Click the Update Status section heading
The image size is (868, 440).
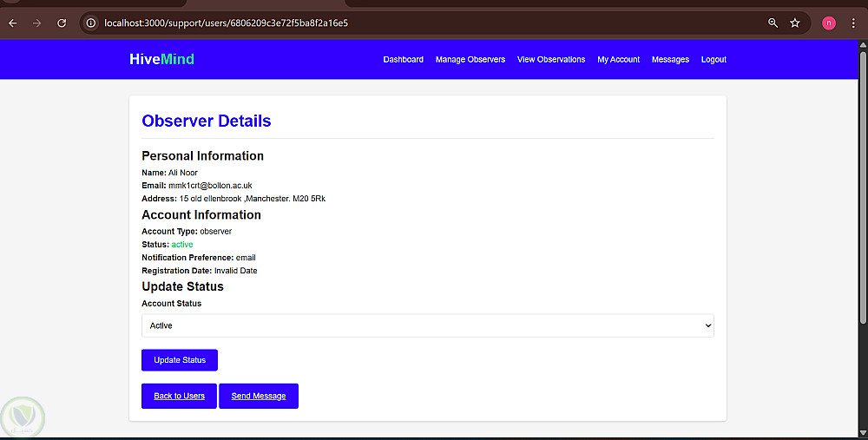point(182,286)
